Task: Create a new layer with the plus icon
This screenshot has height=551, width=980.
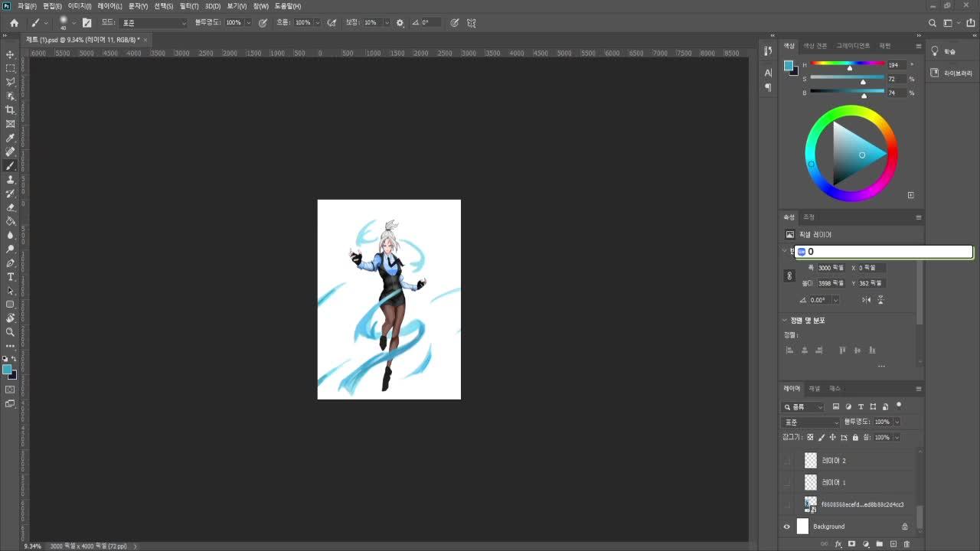Action: pos(893,544)
